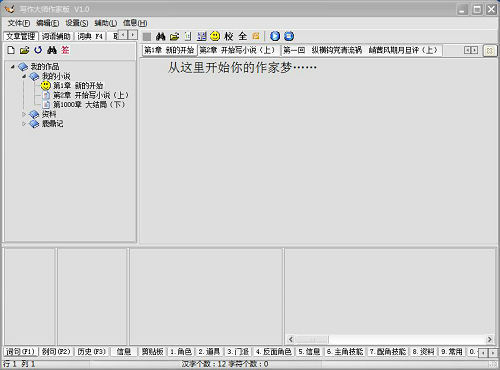Click the open folder icon in article panel

tap(24, 50)
